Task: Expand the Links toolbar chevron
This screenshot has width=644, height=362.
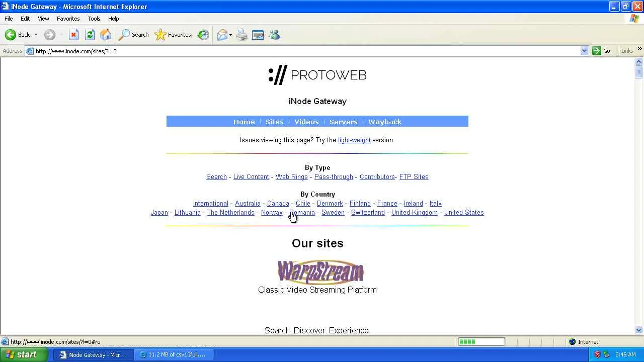Action: [x=639, y=49]
